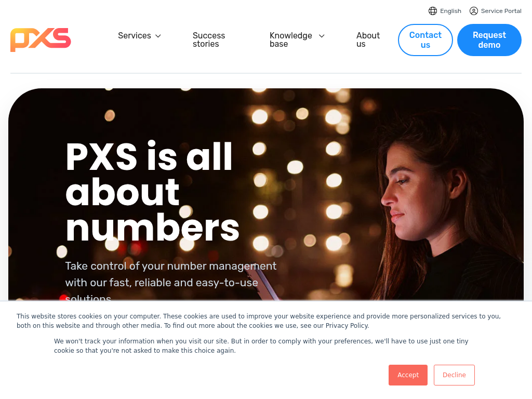Click the Service Portal user icon
This screenshot has width=532, height=399.
(474, 11)
